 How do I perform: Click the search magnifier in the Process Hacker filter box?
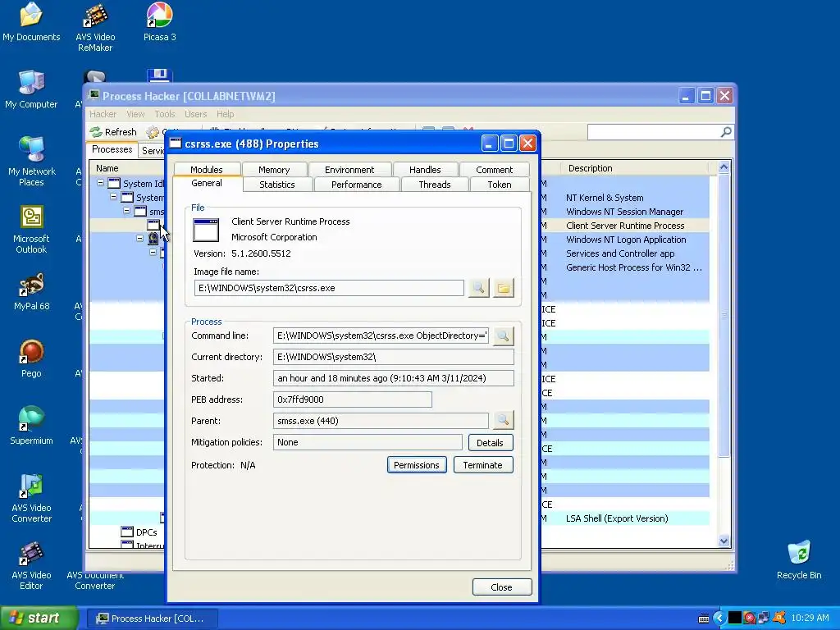click(726, 132)
